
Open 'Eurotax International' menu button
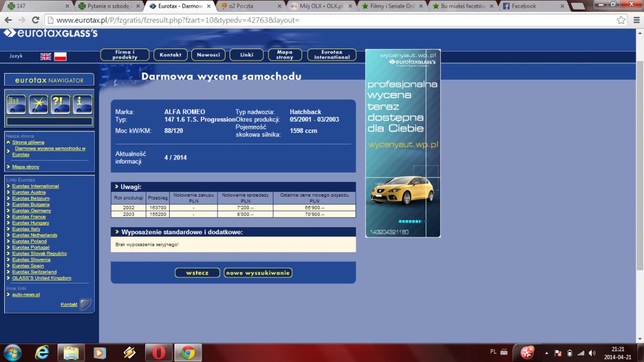point(332,55)
